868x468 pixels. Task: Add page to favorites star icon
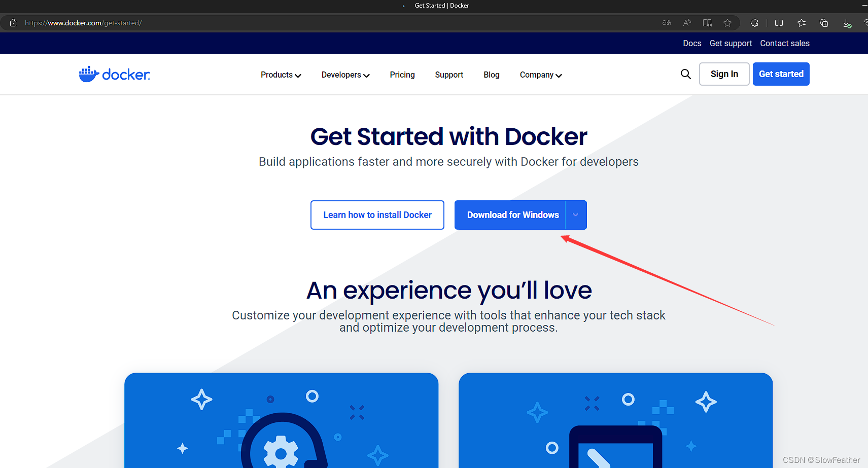click(x=727, y=23)
